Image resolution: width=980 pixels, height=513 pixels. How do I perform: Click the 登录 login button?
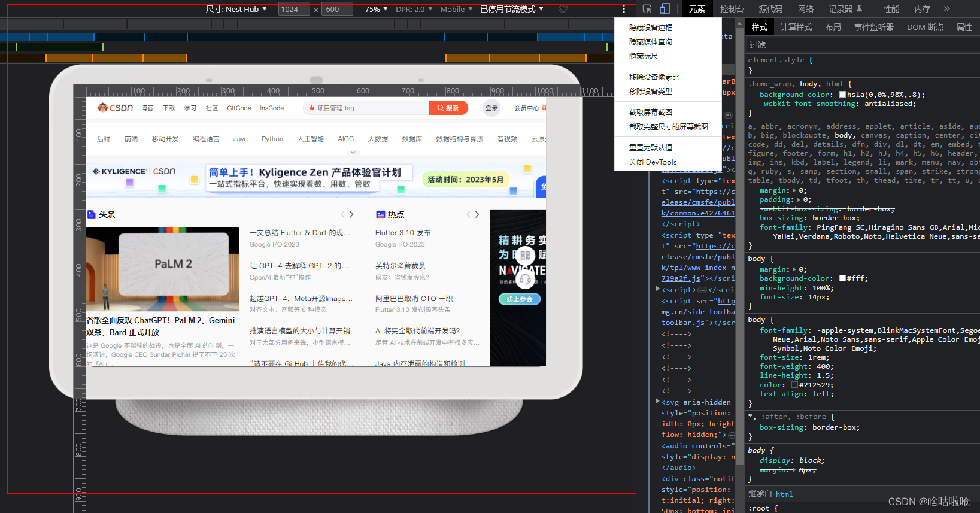(491, 108)
